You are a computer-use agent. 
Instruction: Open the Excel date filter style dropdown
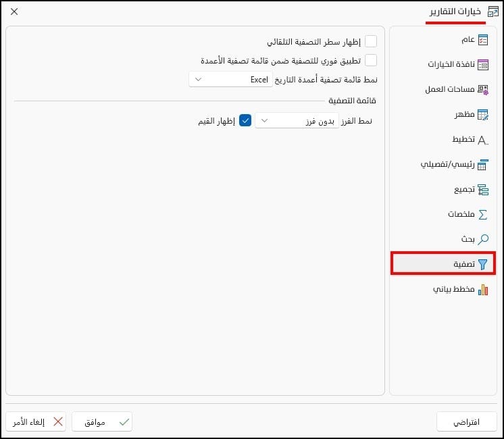(231, 80)
